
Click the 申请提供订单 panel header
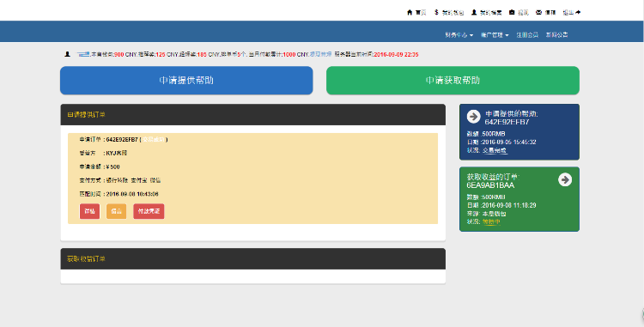(x=253, y=114)
